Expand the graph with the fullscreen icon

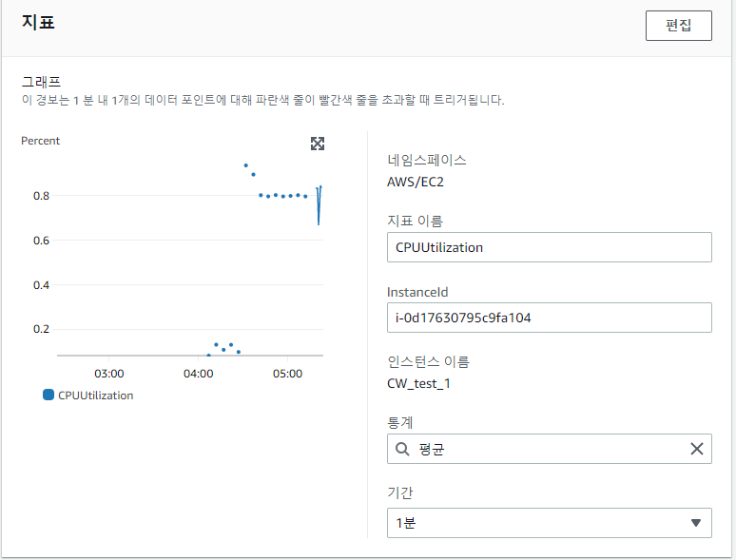tap(318, 144)
